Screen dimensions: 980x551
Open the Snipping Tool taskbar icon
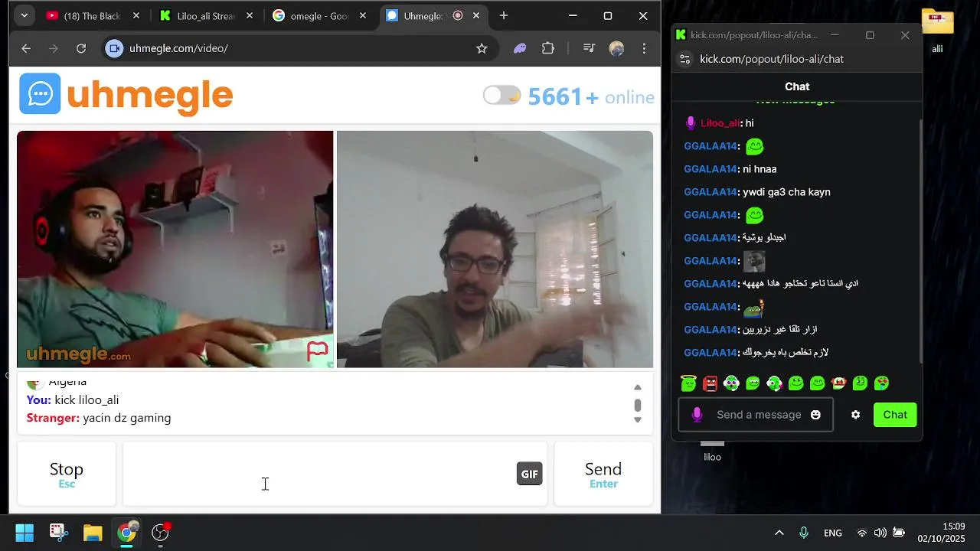tap(59, 533)
